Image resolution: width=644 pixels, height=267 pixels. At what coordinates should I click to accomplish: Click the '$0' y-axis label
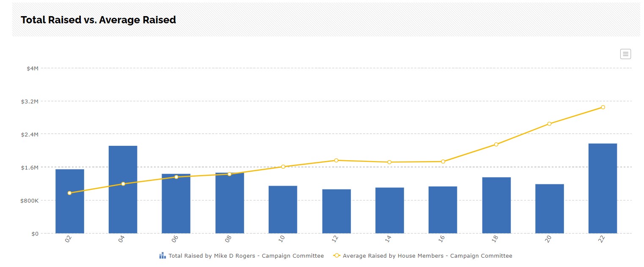[35, 234]
